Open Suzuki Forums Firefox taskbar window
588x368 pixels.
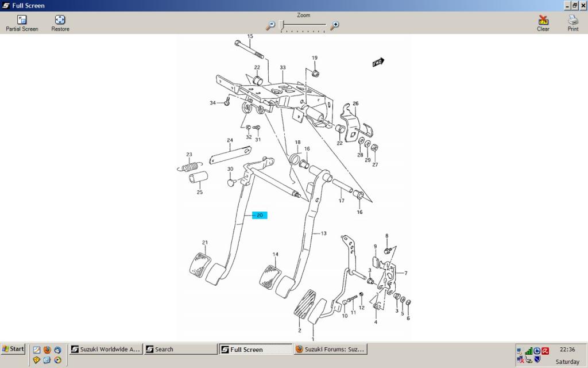point(330,349)
